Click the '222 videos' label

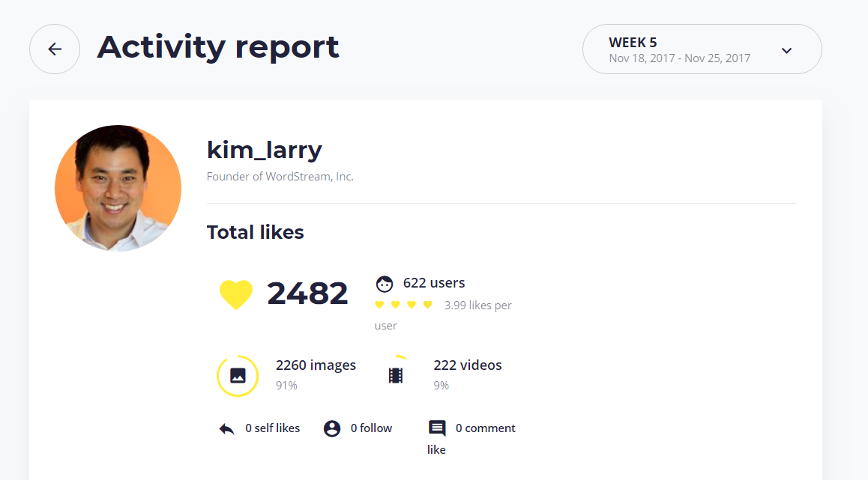468,365
